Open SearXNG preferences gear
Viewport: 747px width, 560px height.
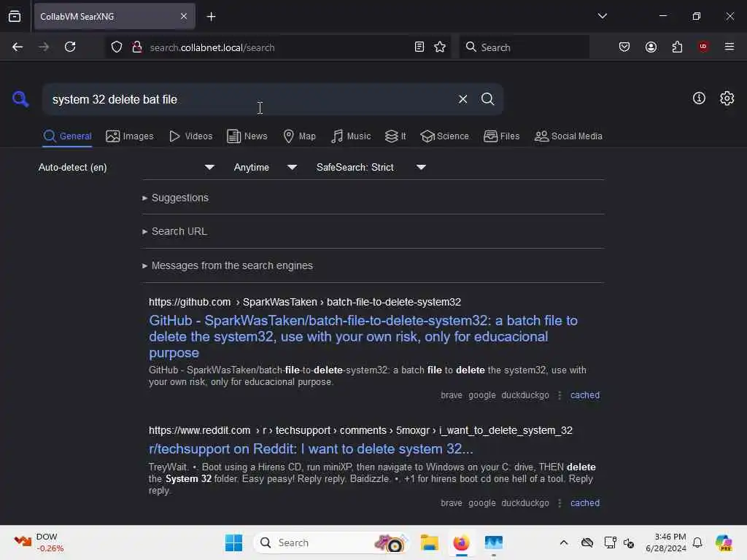727,98
